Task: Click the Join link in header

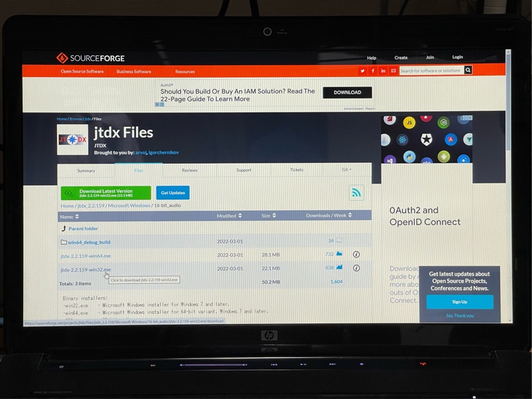Action: click(x=430, y=57)
